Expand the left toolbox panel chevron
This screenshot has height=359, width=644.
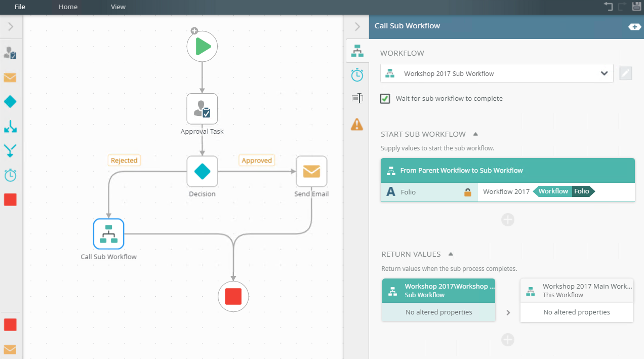(11, 27)
